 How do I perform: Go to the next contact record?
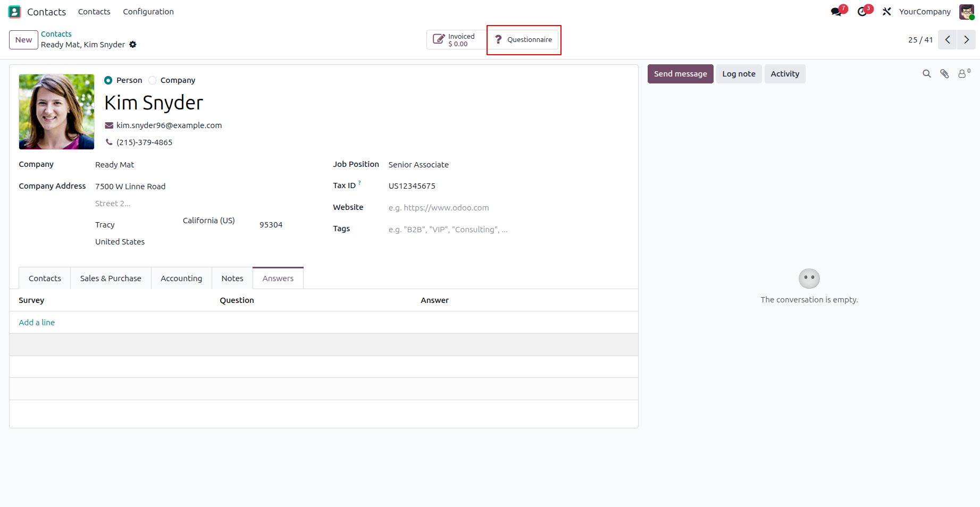click(967, 40)
